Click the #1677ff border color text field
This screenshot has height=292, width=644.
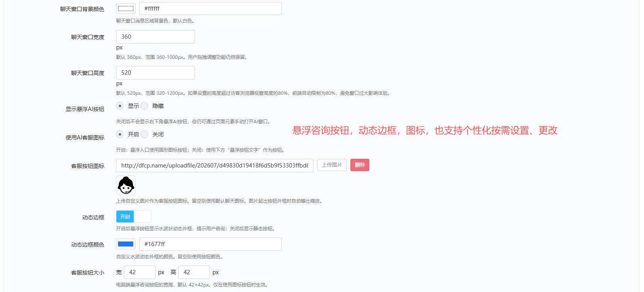pos(210,244)
